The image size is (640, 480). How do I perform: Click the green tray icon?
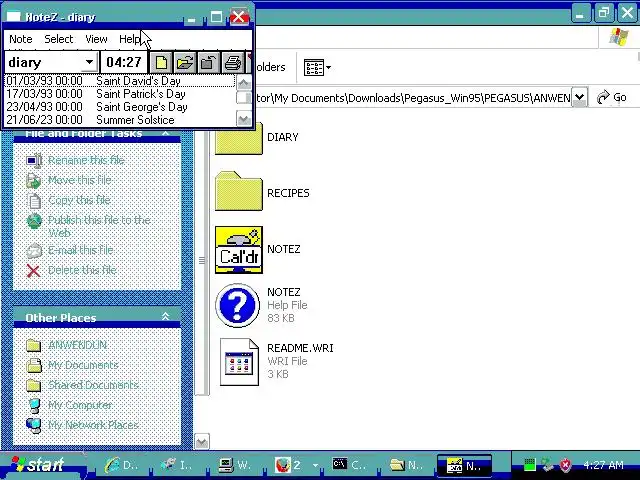[x=529, y=465]
